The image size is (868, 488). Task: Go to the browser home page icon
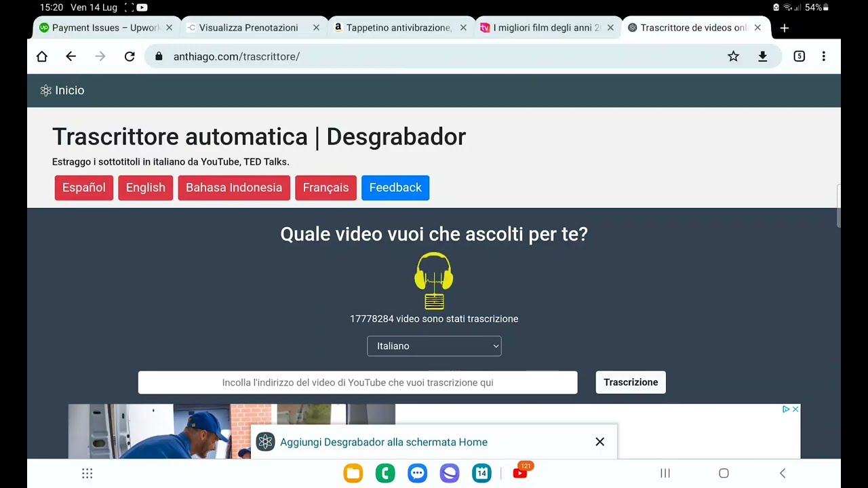click(42, 56)
